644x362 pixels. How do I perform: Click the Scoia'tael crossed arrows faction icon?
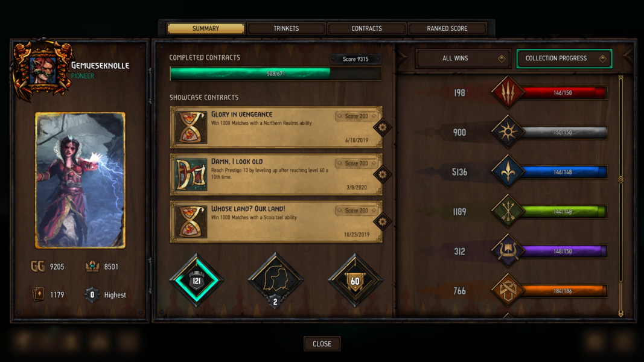[508, 211]
